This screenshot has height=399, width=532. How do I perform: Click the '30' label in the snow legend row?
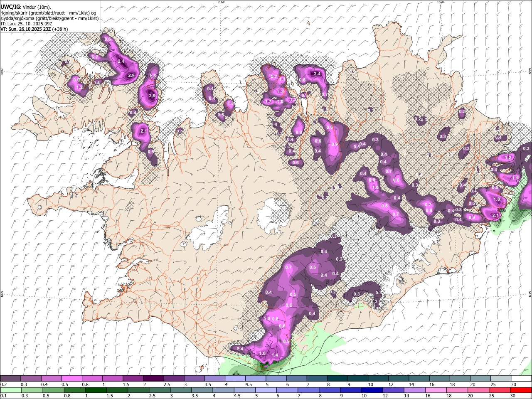click(513, 384)
